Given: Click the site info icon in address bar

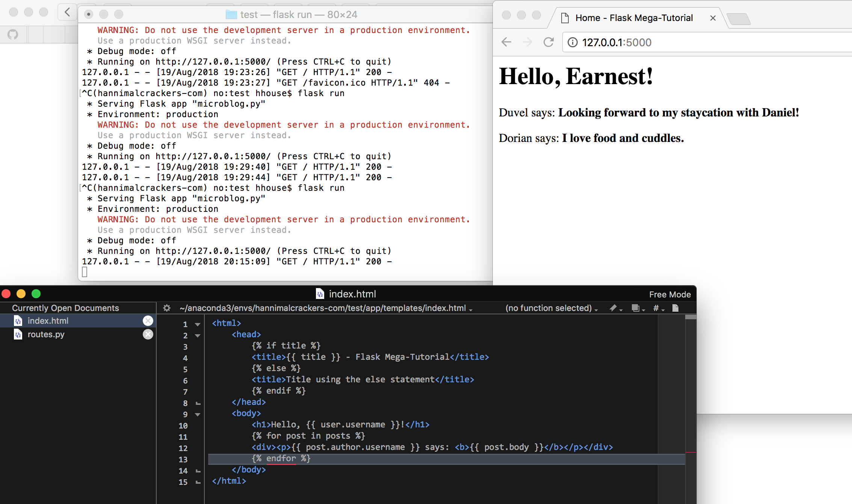Looking at the screenshot, I should (573, 42).
